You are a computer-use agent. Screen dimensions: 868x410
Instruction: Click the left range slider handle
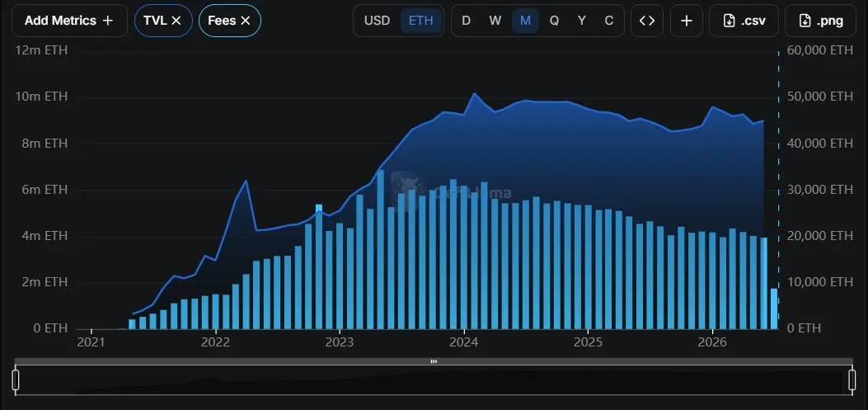(x=16, y=379)
